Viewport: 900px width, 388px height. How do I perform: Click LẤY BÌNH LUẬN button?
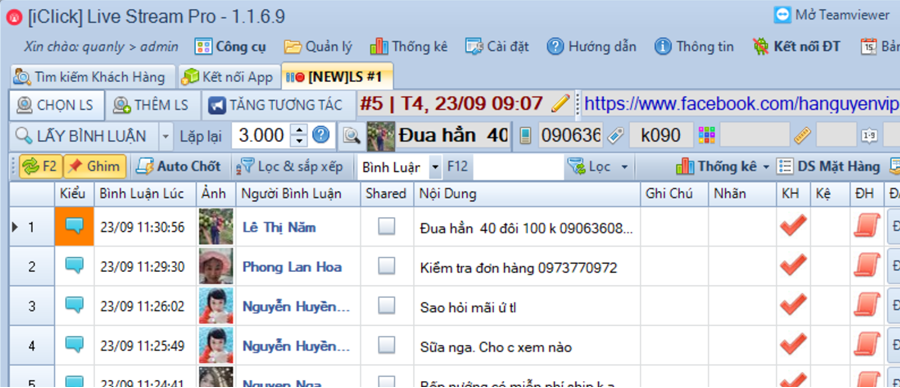coord(84,136)
